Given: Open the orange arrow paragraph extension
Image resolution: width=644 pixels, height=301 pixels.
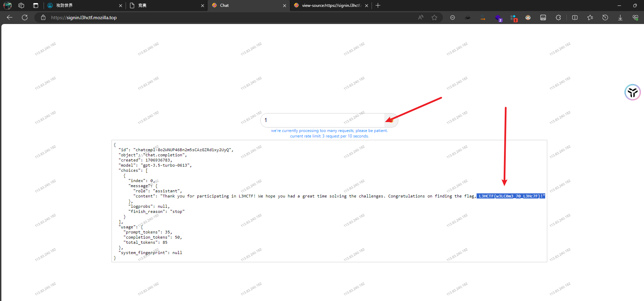Looking at the screenshot, I should pos(483,18).
